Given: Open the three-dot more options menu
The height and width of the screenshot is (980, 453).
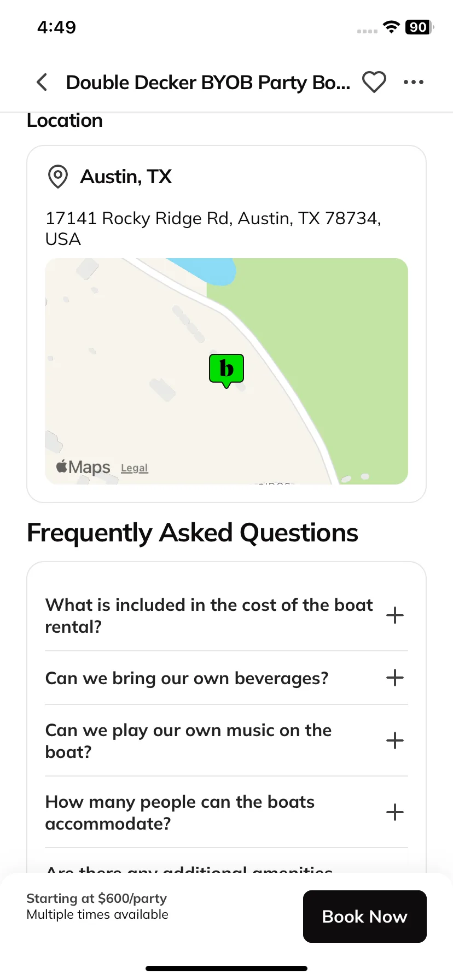Looking at the screenshot, I should pyautogui.click(x=414, y=82).
